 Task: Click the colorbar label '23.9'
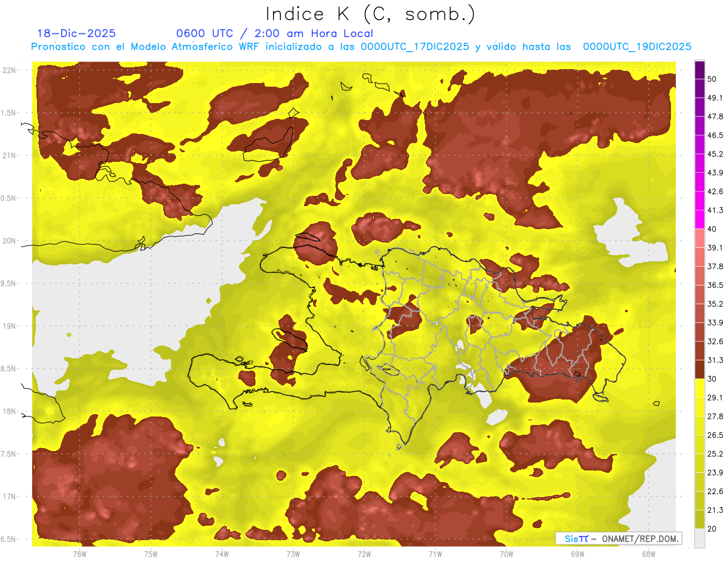click(x=715, y=473)
